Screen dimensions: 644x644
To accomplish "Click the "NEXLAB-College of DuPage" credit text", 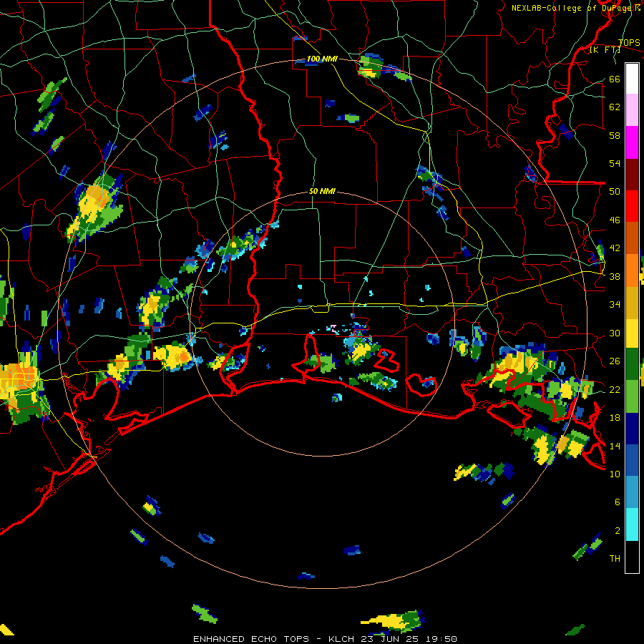I will tap(572, 8).
